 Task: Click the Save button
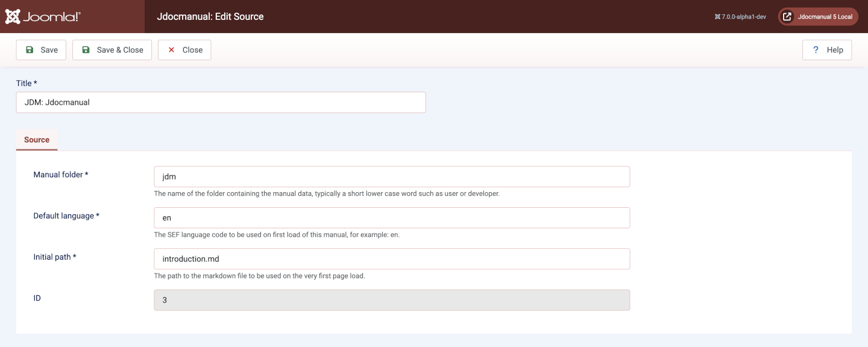41,50
